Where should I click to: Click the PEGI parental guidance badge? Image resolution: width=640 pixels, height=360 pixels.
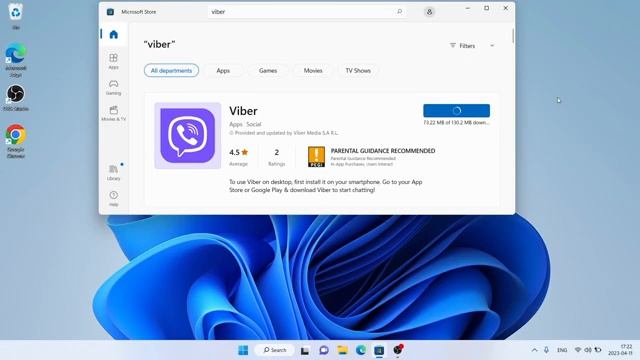[316, 157]
